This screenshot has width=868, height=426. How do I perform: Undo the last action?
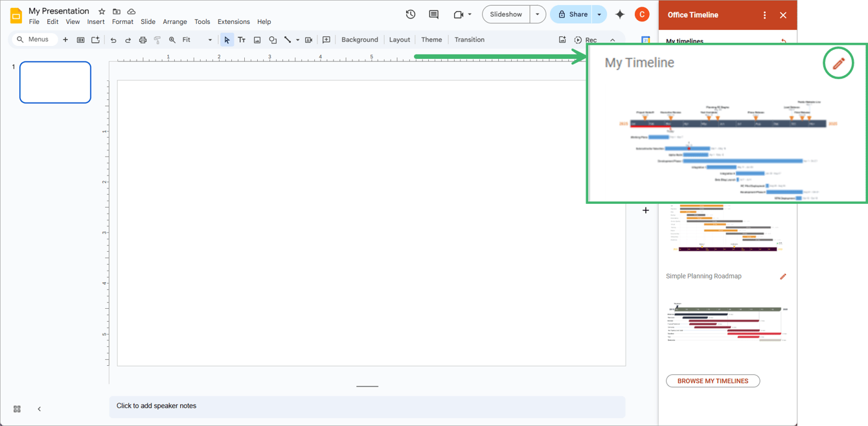point(112,39)
